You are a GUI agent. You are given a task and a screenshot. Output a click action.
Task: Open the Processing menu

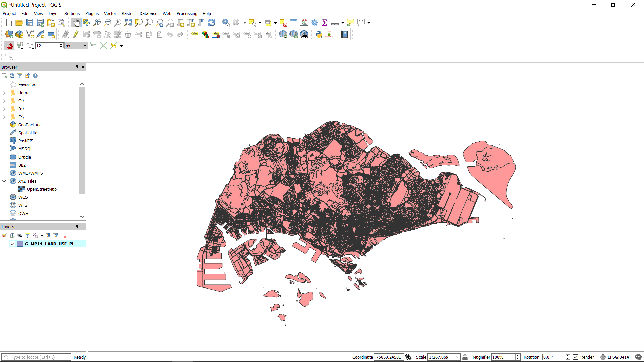[x=187, y=14]
